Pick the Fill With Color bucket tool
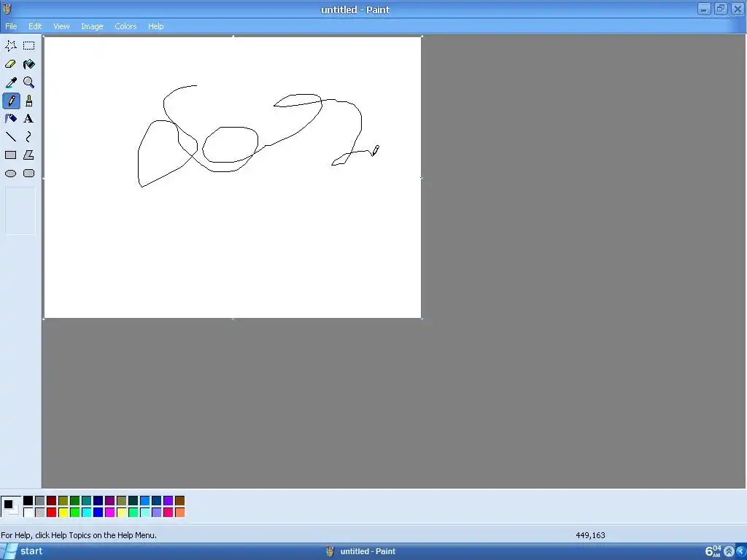 pyautogui.click(x=29, y=64)
